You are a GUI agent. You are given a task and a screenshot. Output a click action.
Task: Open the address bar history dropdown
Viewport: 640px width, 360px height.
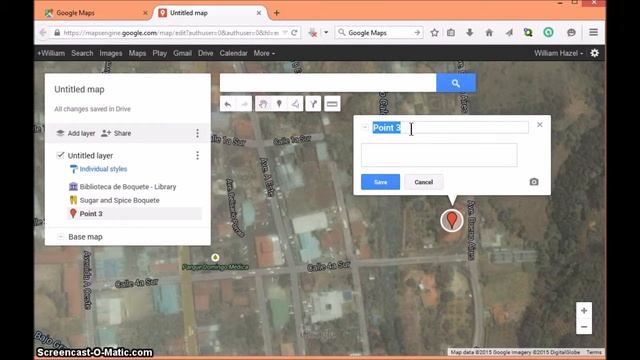(285, 33)
